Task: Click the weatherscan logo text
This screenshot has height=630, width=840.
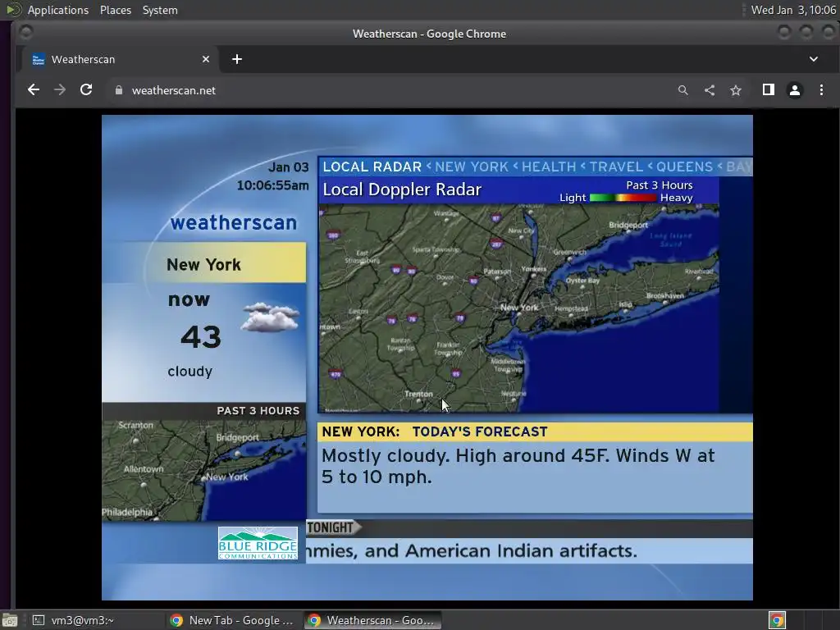Action: 234,222
